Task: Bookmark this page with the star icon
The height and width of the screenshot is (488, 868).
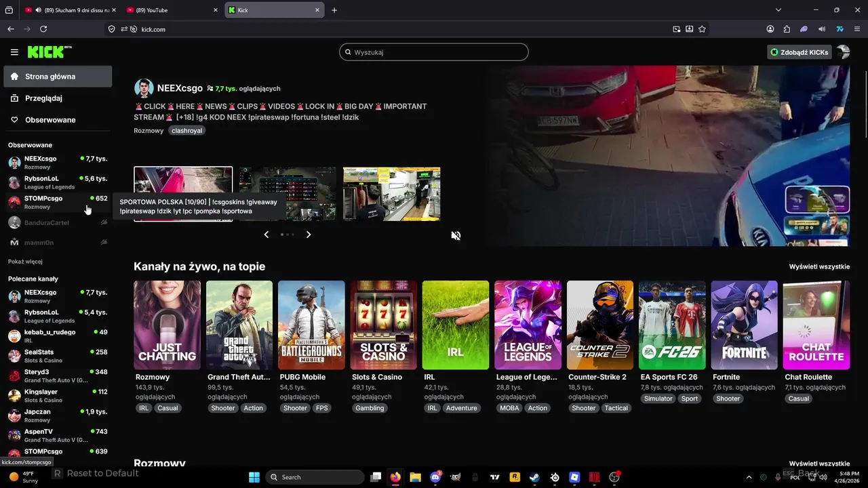Action: coord(703,29)
